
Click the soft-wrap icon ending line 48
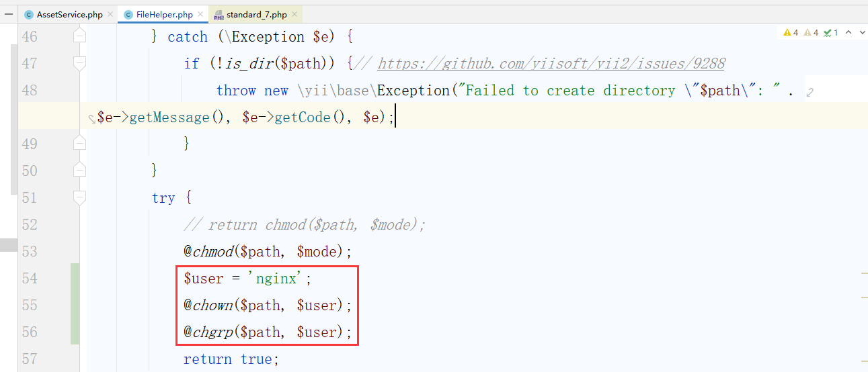coord(810,92)
